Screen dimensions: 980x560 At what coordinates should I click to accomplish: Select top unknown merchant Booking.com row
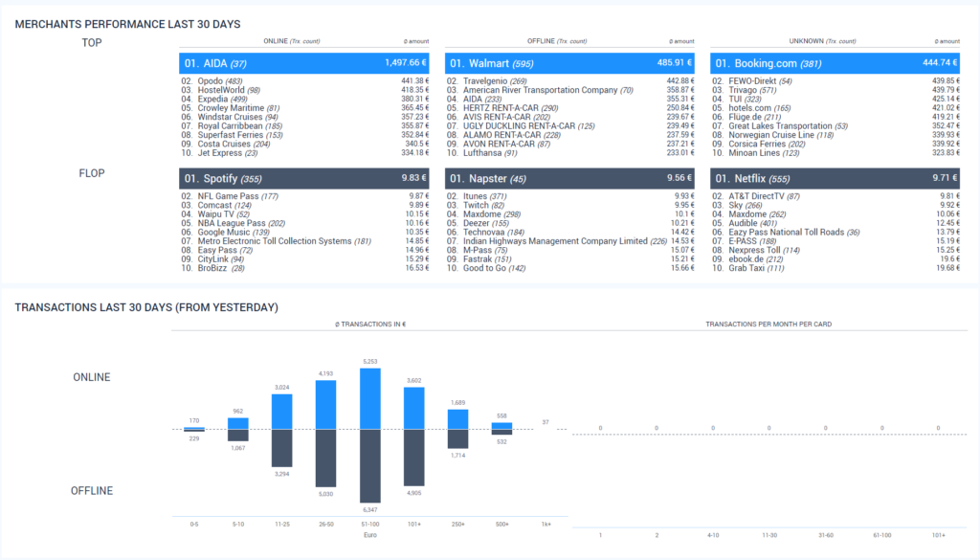835,63
